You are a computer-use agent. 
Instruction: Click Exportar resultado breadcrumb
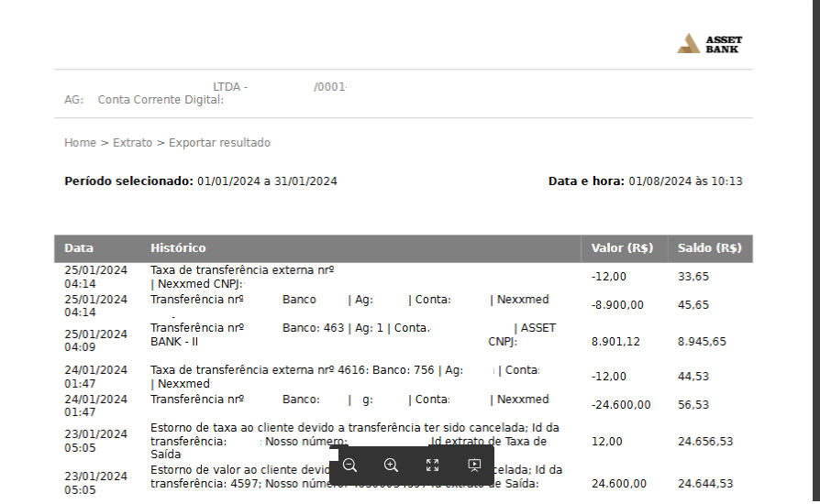219,143
